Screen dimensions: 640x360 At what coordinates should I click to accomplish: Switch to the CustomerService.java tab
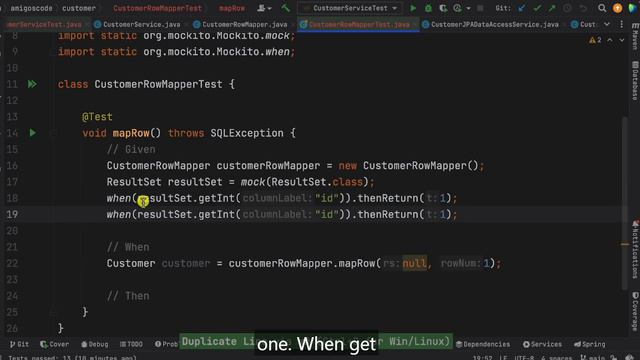pyautogui.click(x=137, y=24)
